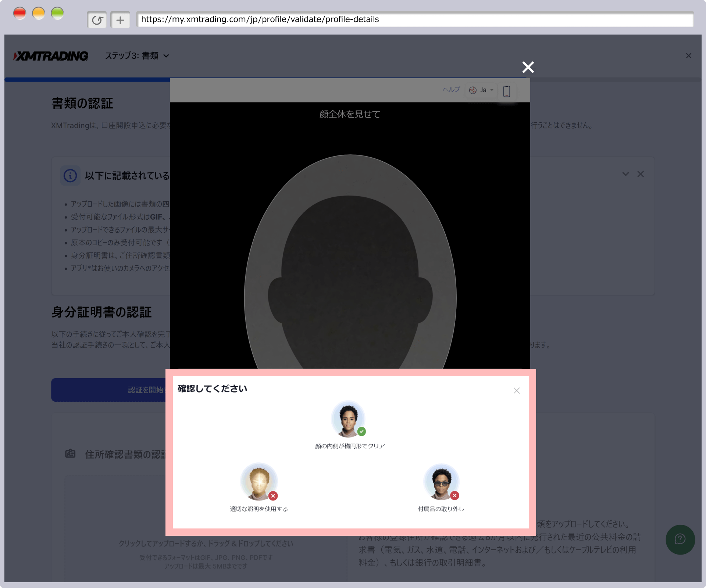Screen dimensions: 706x588
Task: Dismiss the info notice panel
Action: pos(641,174)
